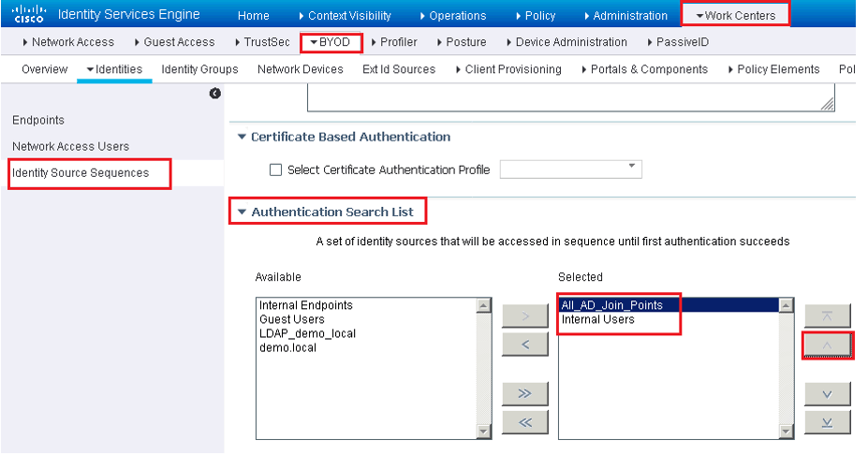Screen dimensions: 868x455
Task: Switch to Ext Id Sources tab
Action: click(x=399, y=69)
